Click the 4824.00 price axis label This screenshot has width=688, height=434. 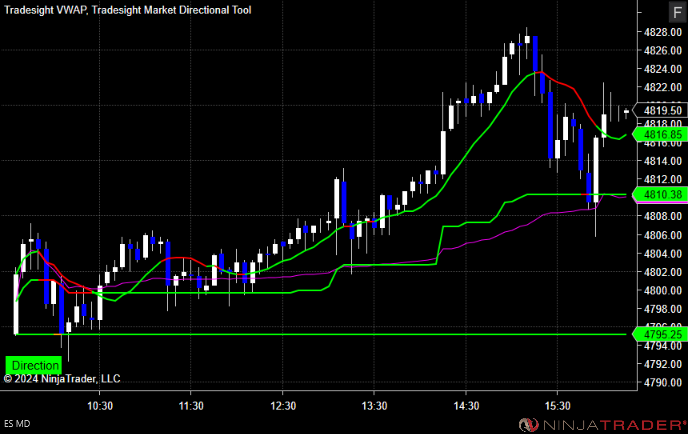point(663,69)
